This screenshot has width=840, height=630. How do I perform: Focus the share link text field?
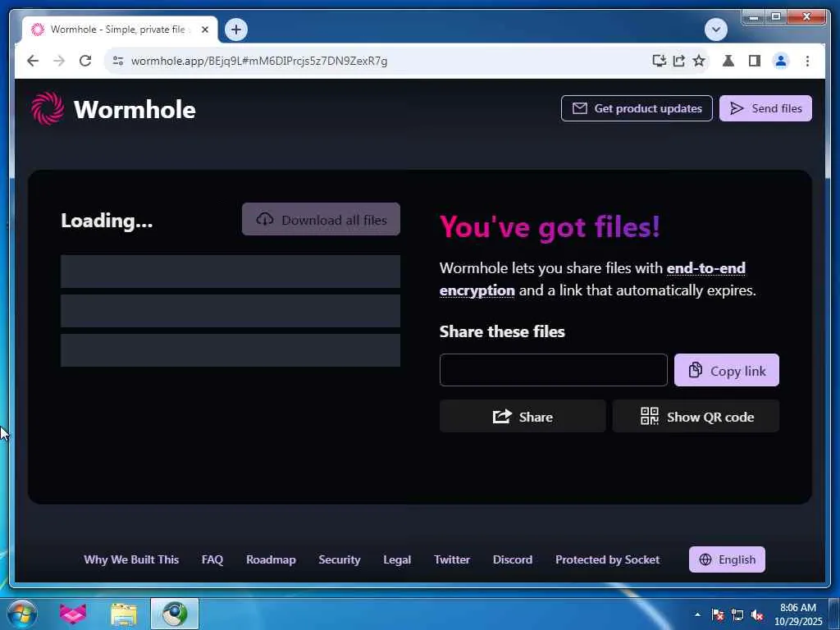(554, 370)
